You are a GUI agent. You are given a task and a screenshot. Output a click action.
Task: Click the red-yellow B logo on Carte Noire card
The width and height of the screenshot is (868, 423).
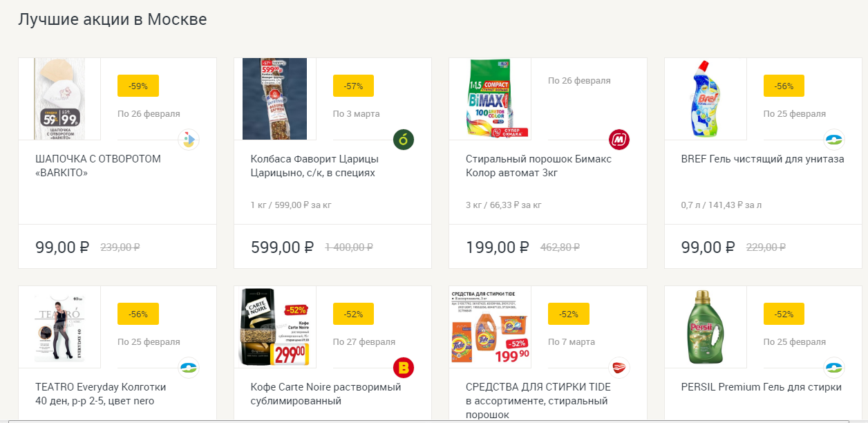coord(404,368)
